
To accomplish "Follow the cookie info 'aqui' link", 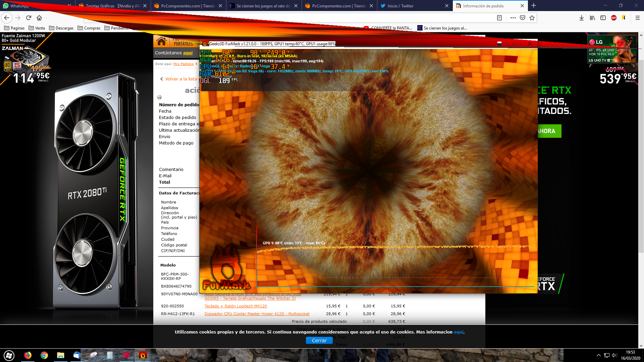I will 458,332.
